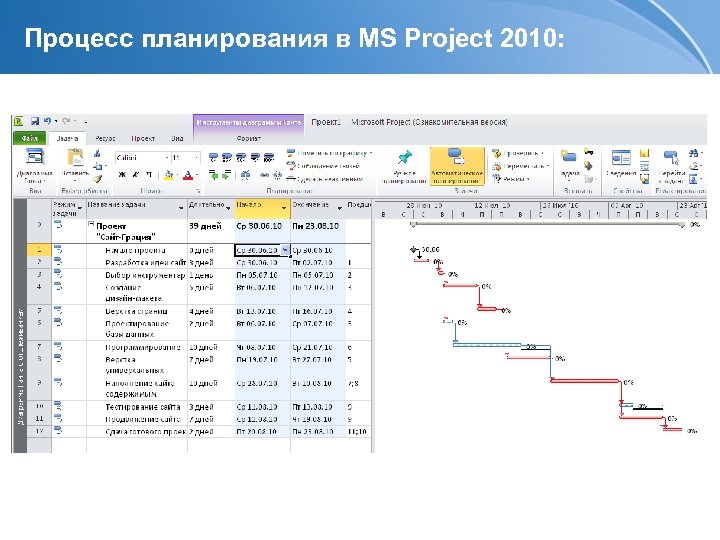Click the Undo arrow icon

pyautogui.click(x=47, y=121)
